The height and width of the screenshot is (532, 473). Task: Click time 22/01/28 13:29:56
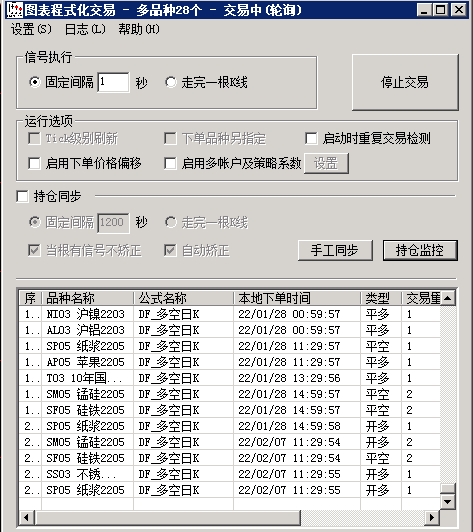coord(289,378)
